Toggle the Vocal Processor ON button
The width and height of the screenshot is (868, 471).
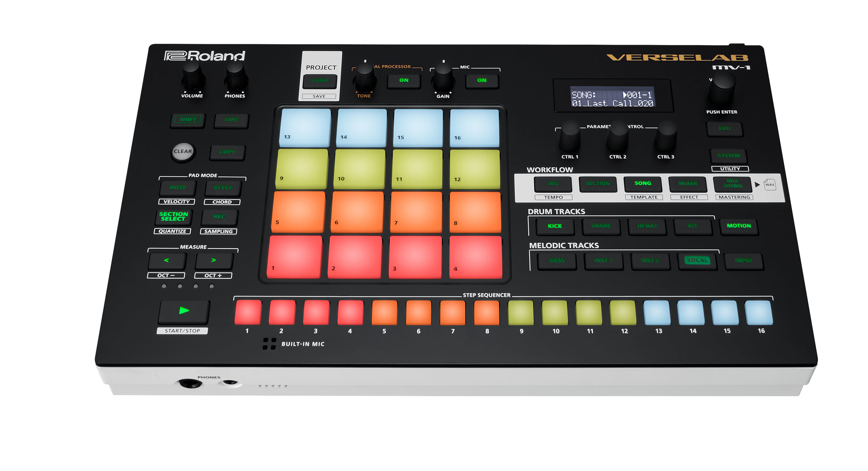pyautogui.click(x=403, y=80)
